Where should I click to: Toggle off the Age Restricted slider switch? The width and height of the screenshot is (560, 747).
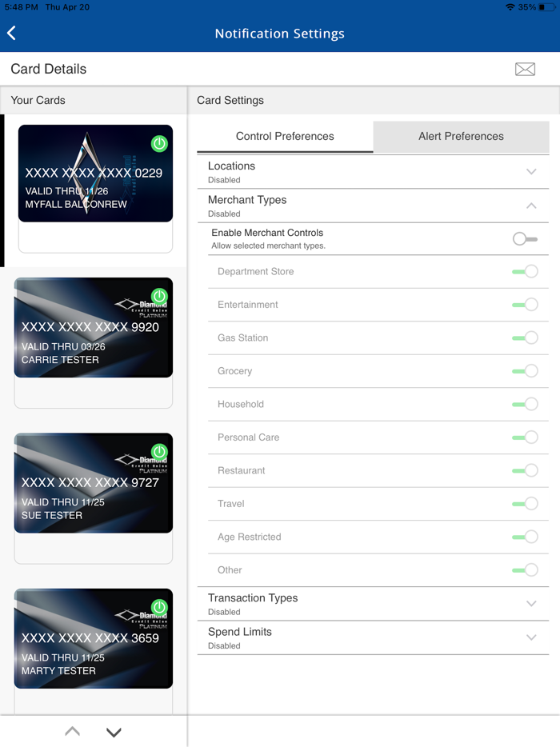526,537
